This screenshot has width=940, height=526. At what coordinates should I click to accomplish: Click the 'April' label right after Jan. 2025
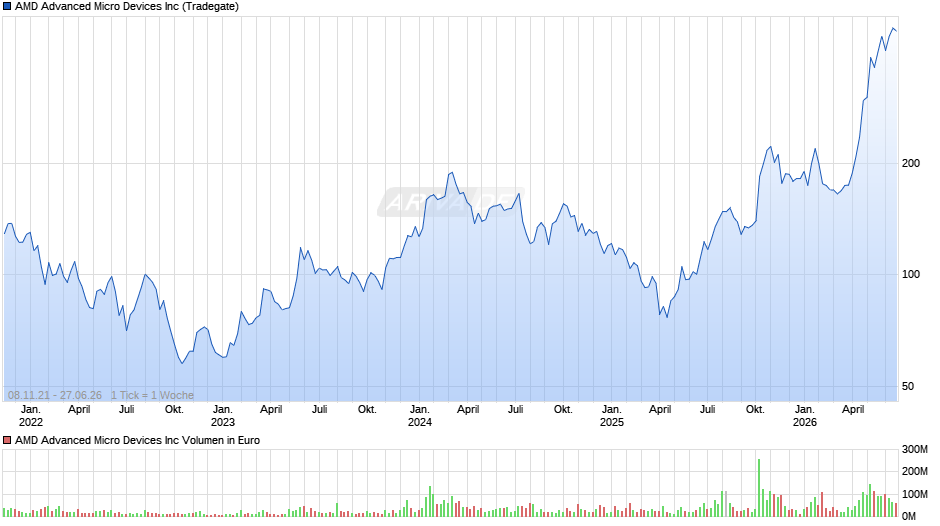tap(660, 410)
